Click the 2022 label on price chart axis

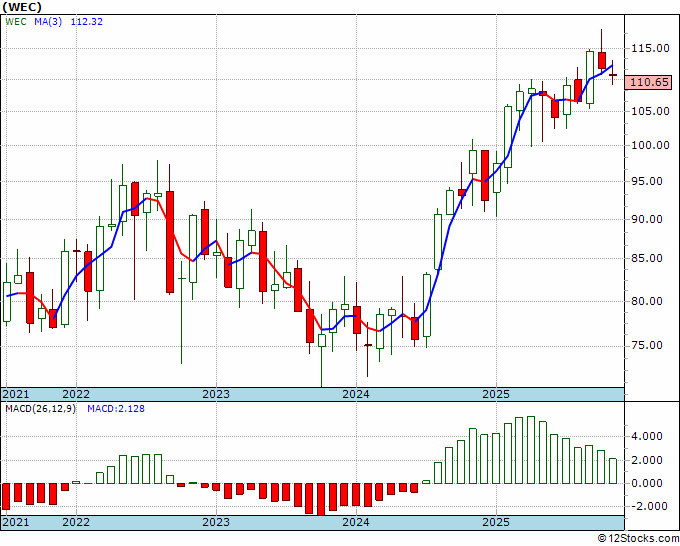click(76, 394)
